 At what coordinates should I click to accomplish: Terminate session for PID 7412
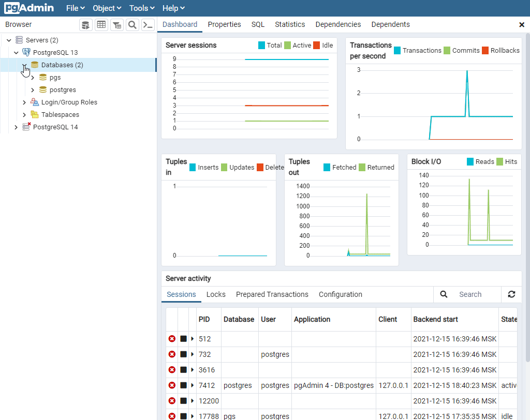click(x=172, y=385)
